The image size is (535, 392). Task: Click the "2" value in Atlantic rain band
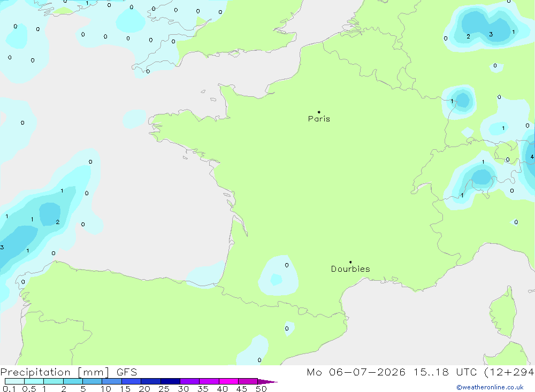58,222
